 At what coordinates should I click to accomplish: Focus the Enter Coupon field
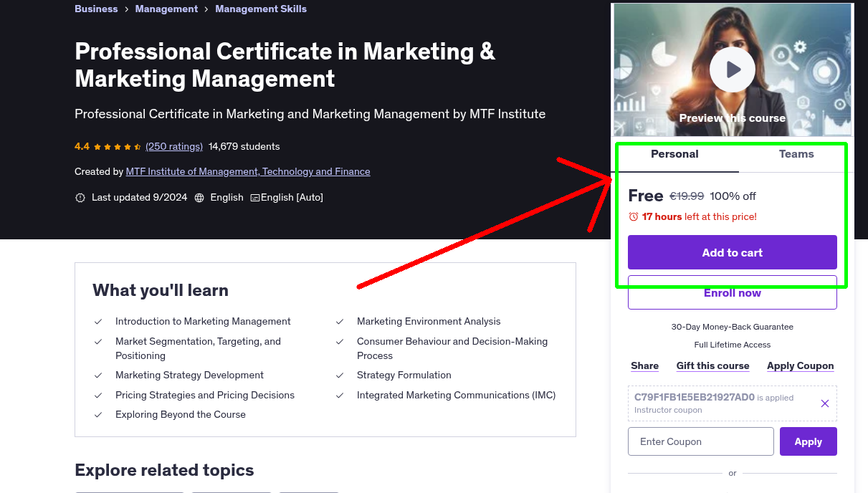701,441
